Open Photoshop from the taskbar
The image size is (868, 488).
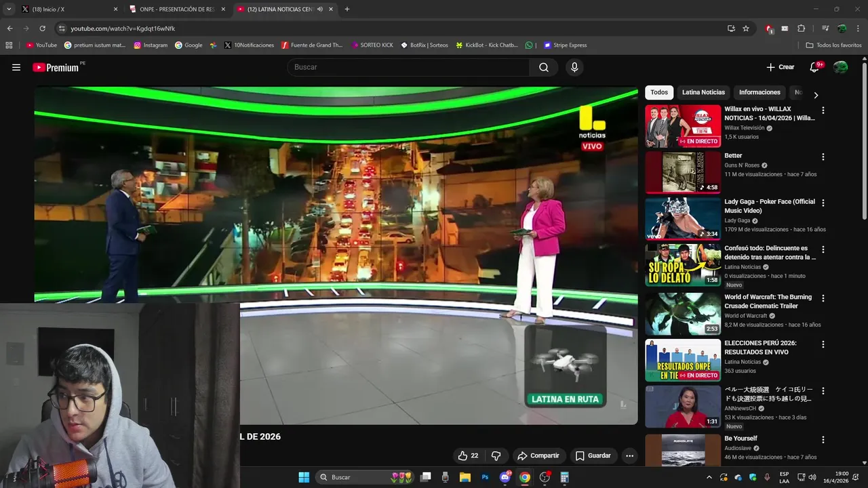[x=485, y=477]
